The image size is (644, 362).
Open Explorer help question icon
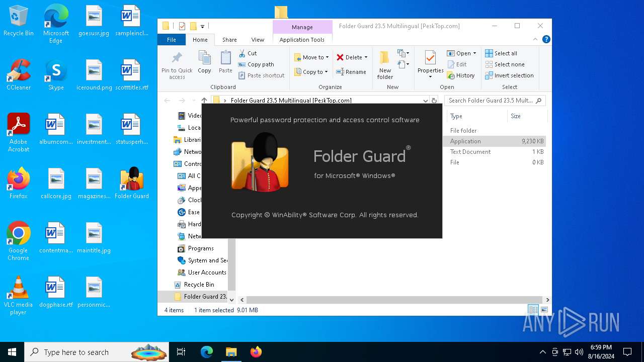[546, 39]
